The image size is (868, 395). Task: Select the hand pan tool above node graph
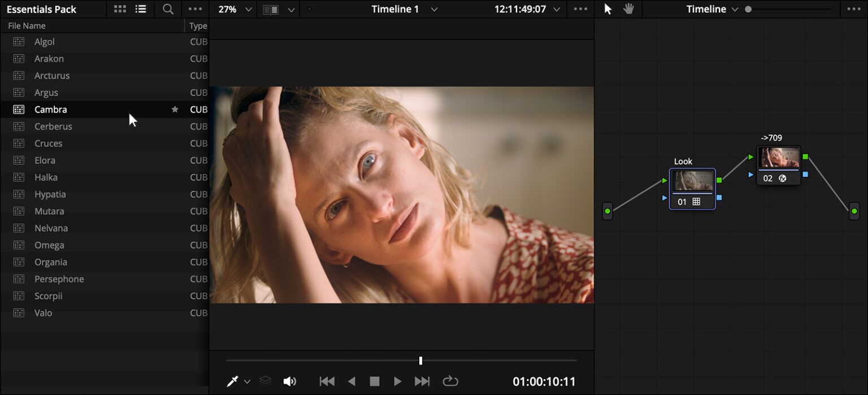[x=629, y=8]
